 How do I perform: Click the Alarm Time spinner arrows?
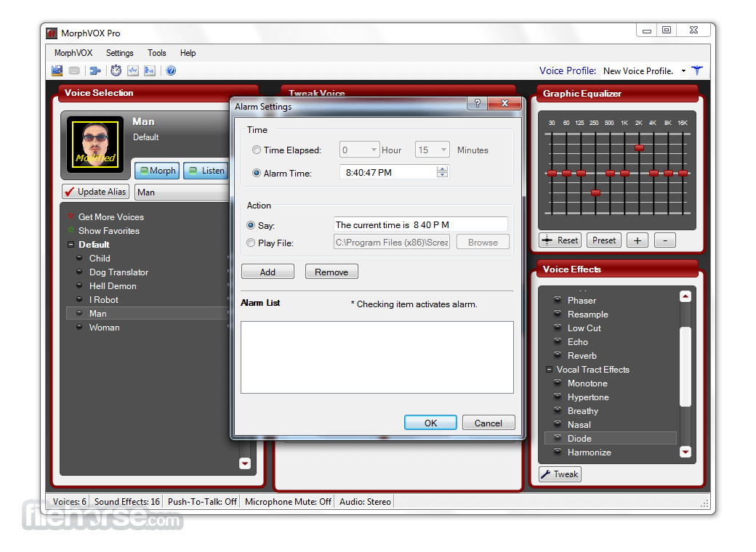pyautogui.click(x=442, y=172)
